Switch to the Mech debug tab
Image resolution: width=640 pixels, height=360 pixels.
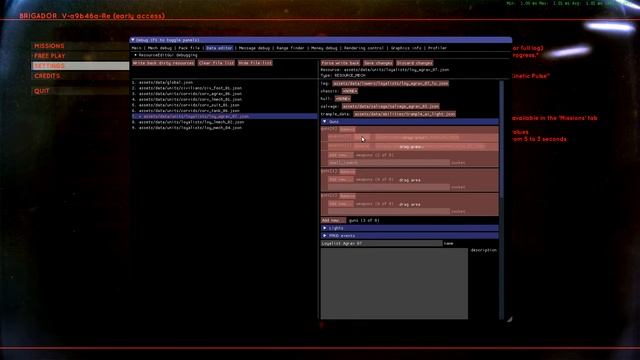point(160,48)
